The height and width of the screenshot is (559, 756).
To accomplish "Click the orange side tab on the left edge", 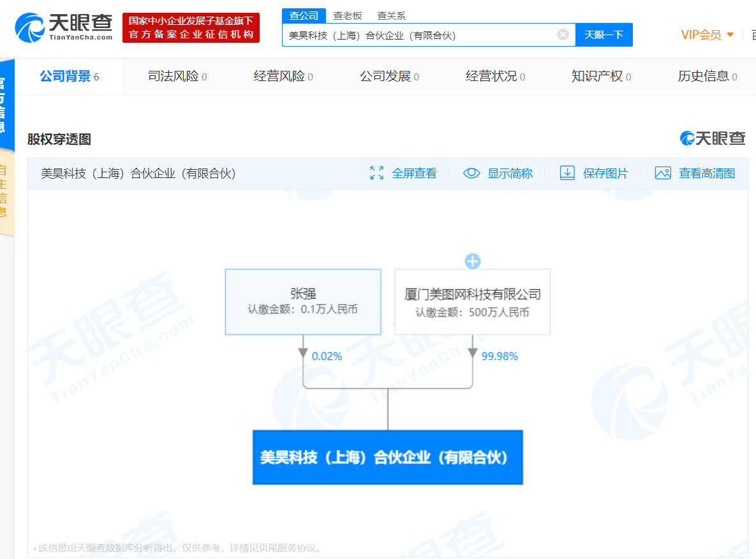I will [x=6, y=191].
